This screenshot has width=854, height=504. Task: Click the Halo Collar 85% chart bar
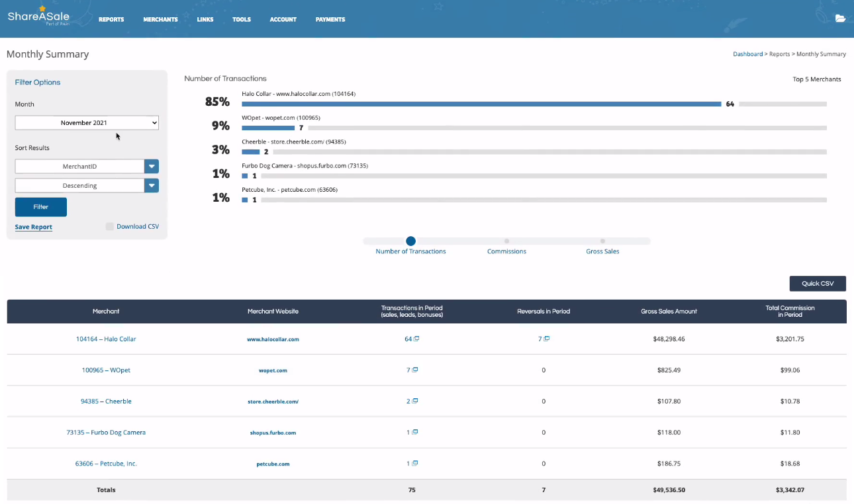pyautogui.click(x=481, y=104)
